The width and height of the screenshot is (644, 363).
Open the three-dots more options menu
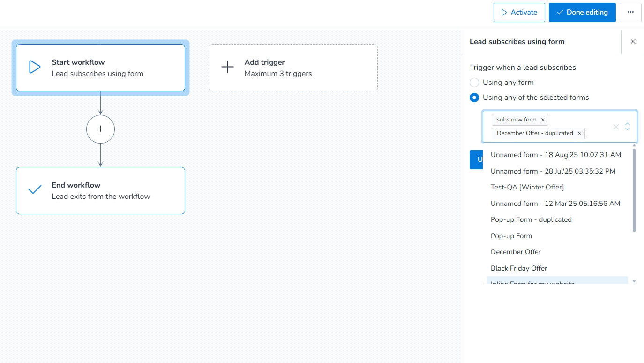[x=630, y=12]
